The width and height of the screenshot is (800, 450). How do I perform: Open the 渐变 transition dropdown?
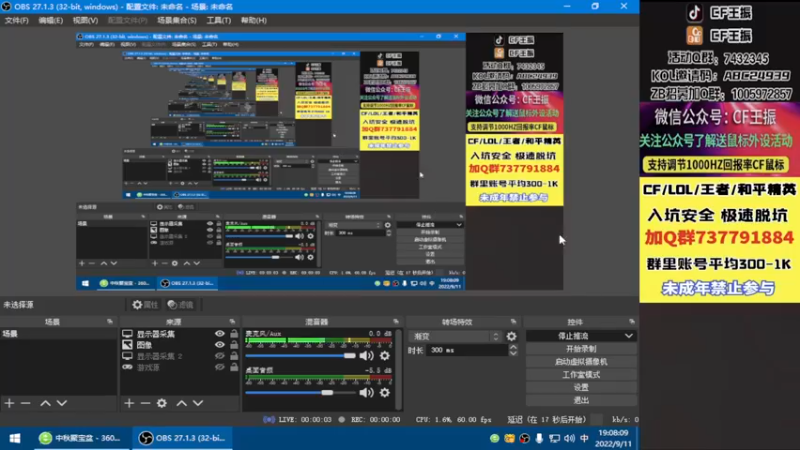pos(455,336)
